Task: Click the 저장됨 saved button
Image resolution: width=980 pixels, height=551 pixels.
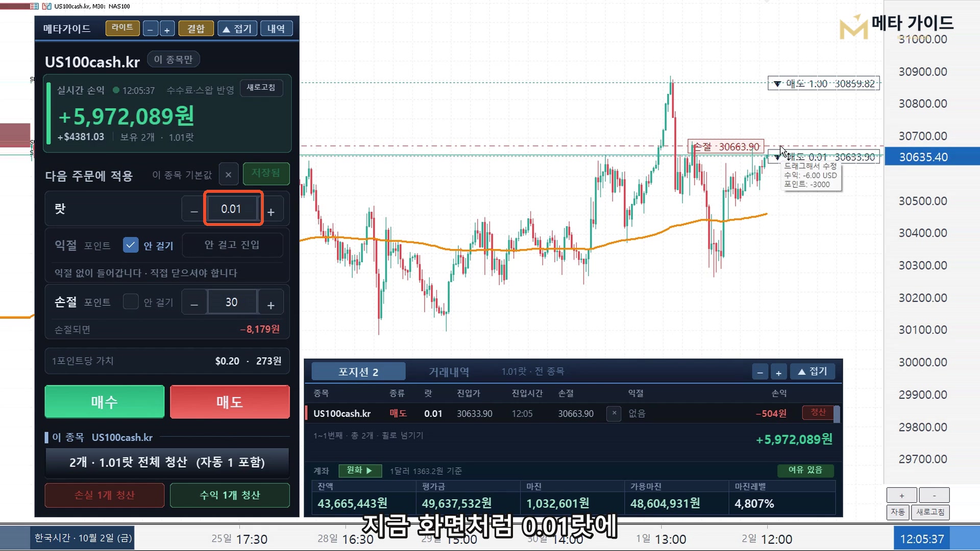Action: coord(266,173)
